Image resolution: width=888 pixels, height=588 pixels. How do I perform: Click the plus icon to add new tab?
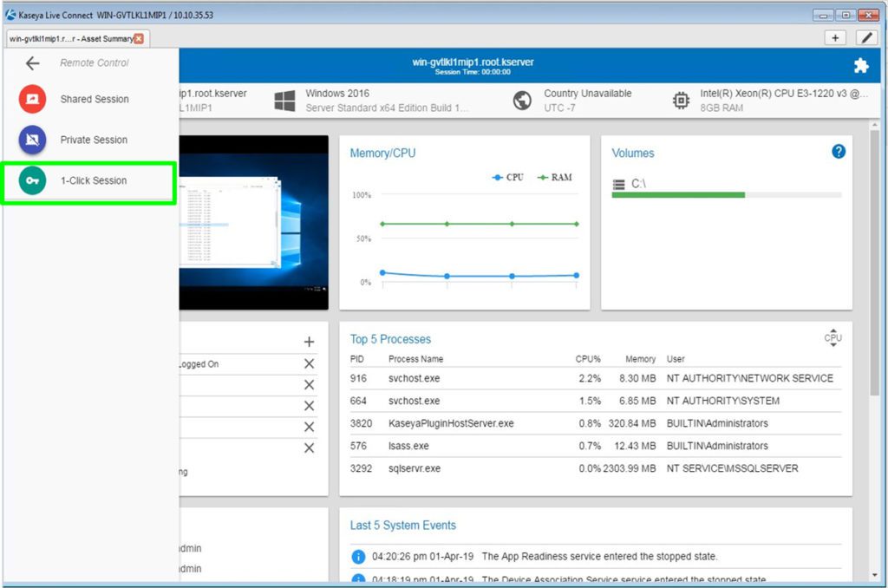(835, 38)
